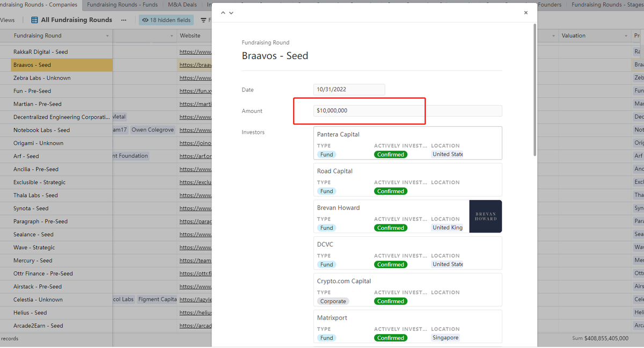This screenshot has width=644, height=348.
Task: Open the three-dot view options menu
Action: [x=124, y=20]
